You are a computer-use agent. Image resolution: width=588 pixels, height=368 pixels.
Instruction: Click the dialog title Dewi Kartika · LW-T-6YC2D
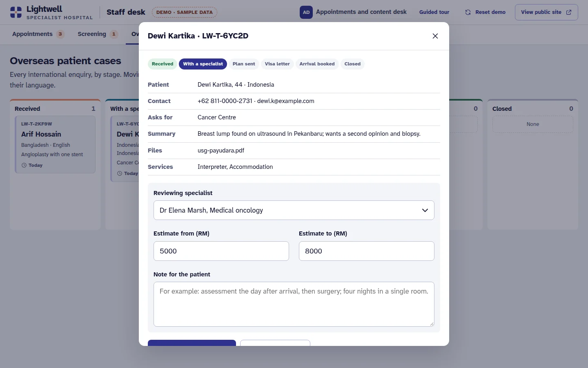(198, 36)
